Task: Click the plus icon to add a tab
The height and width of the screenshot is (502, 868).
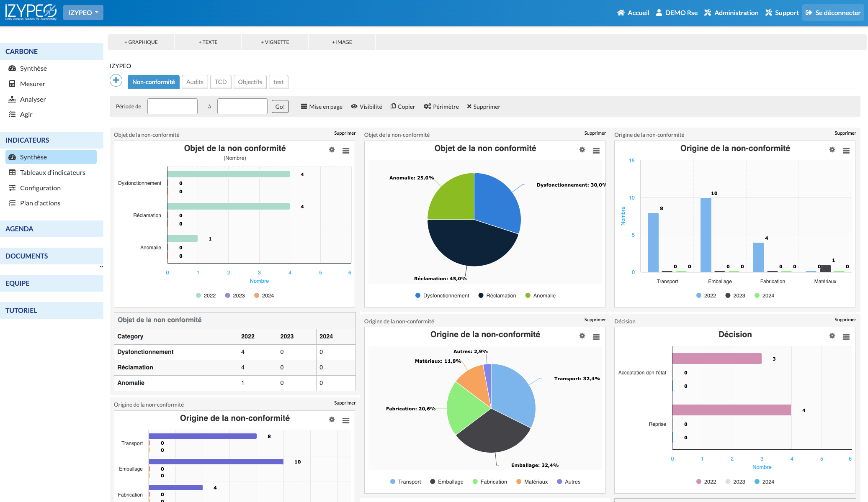Action: coord(116,80)
